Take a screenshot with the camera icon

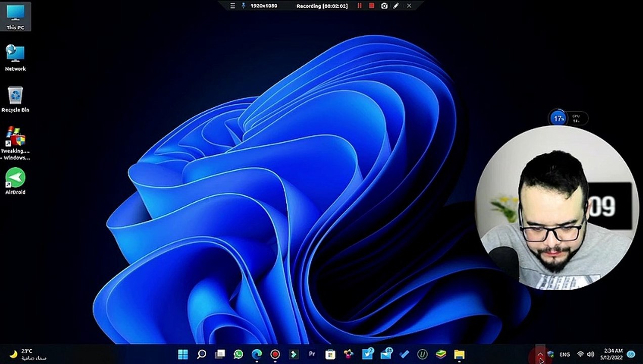384,6
